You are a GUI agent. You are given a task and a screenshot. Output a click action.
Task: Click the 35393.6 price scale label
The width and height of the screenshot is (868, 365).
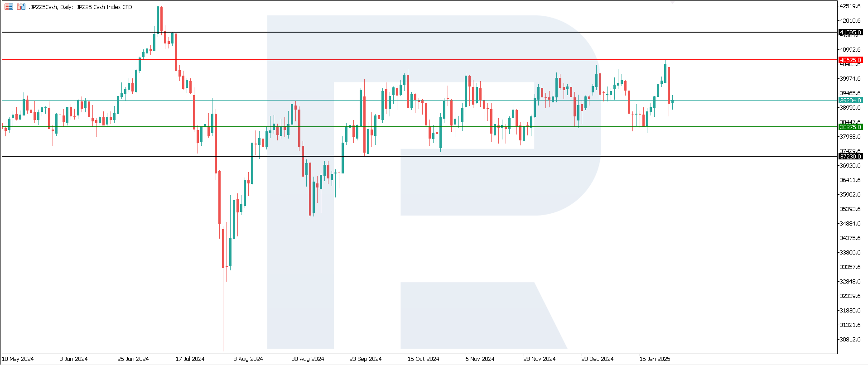(x=850, y=209)
